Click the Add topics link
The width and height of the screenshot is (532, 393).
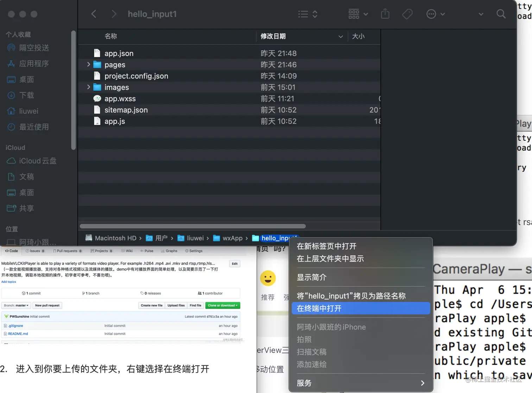pos(8,282)
